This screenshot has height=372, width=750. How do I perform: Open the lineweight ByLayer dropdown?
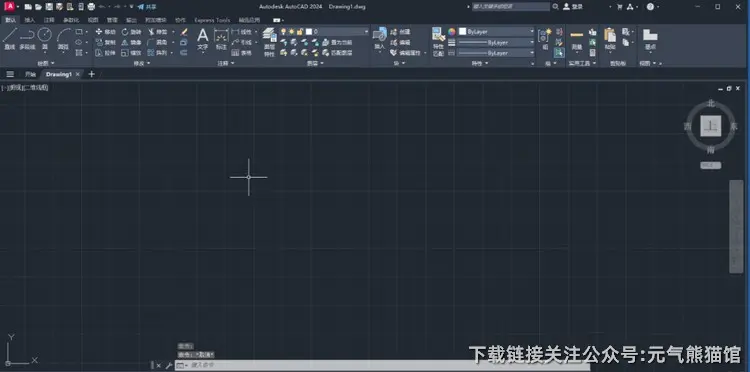[496, 42]
